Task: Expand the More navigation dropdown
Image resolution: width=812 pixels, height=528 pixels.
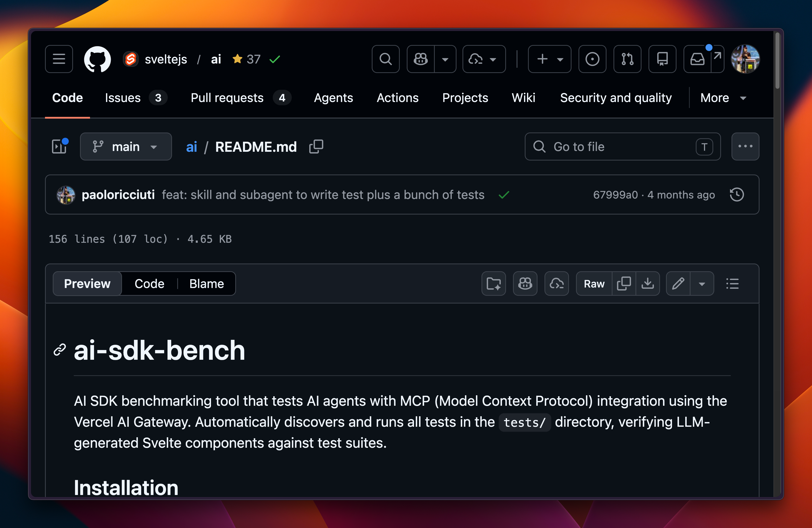Action: [723, 98]
